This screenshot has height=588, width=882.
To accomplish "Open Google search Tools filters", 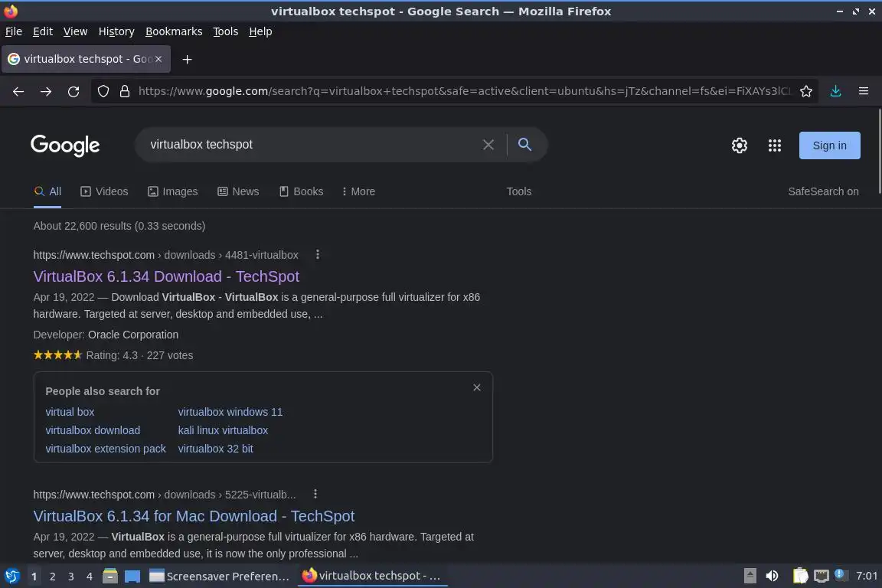I will tap(518, 191).
